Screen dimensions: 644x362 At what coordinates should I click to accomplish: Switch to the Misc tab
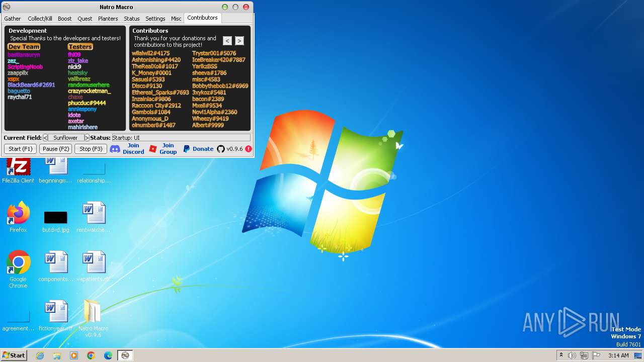pyautogui.click(x=176, y=19)
